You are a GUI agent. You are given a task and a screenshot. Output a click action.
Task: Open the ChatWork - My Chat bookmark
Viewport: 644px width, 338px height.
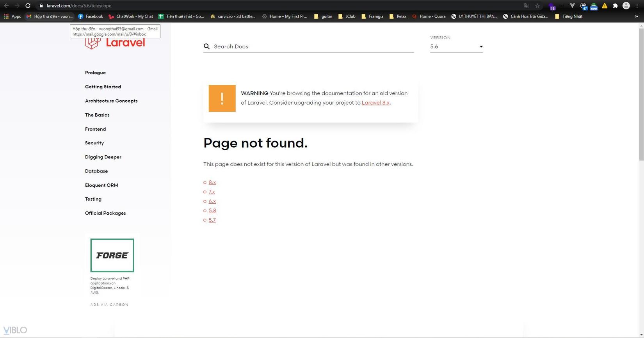(131, 16)
